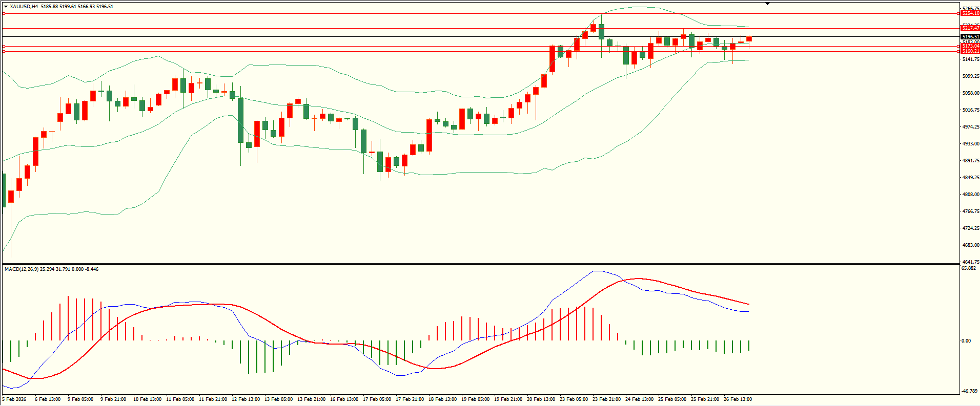Click the 26 Feb 13:00 time label
The width and height of the screenshot is (980, 406).
click(x=738, y=399)
